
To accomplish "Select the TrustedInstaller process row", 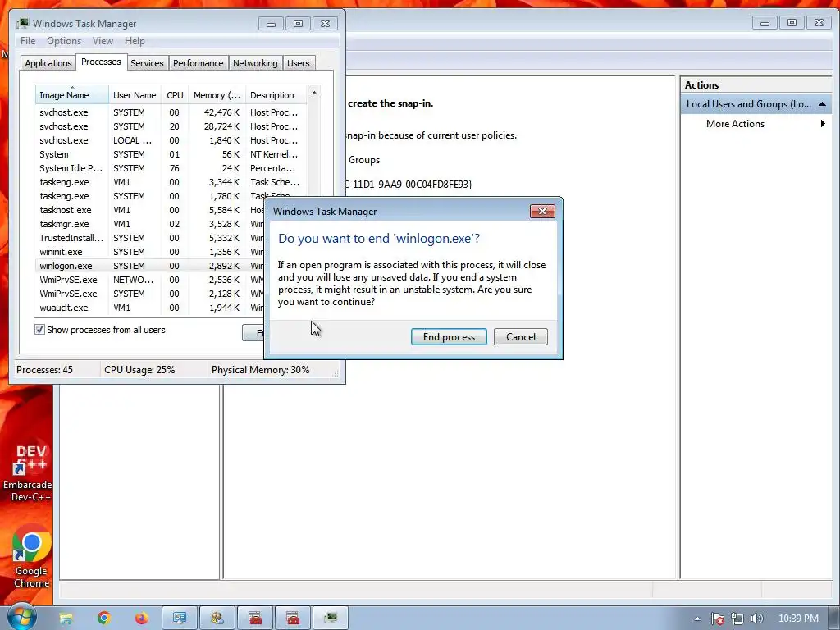I will pos(150,238).
